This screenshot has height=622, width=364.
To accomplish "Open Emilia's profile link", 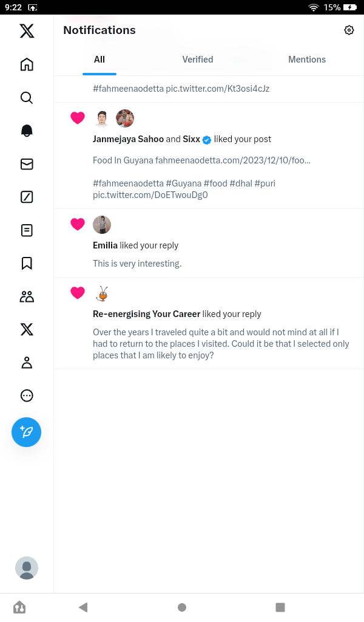I will (x=105, y=245).
